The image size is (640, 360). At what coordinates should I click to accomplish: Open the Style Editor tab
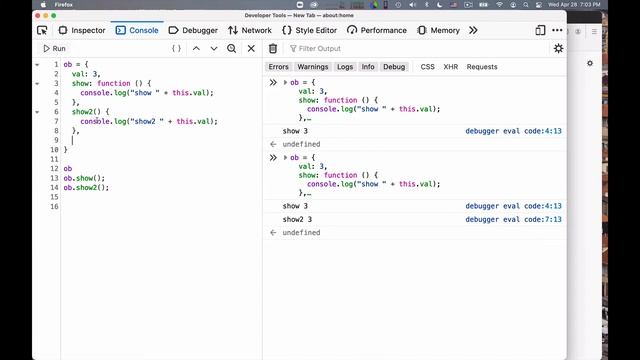tap(309, 30)
